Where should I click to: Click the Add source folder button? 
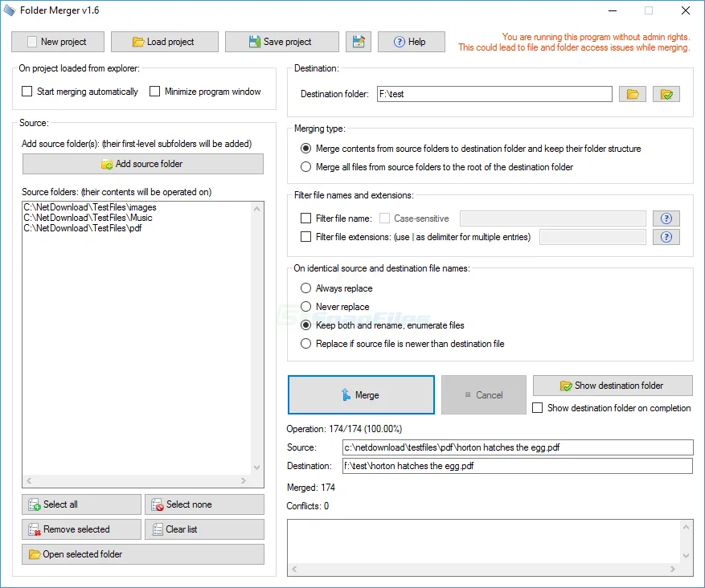click(143, 164)
